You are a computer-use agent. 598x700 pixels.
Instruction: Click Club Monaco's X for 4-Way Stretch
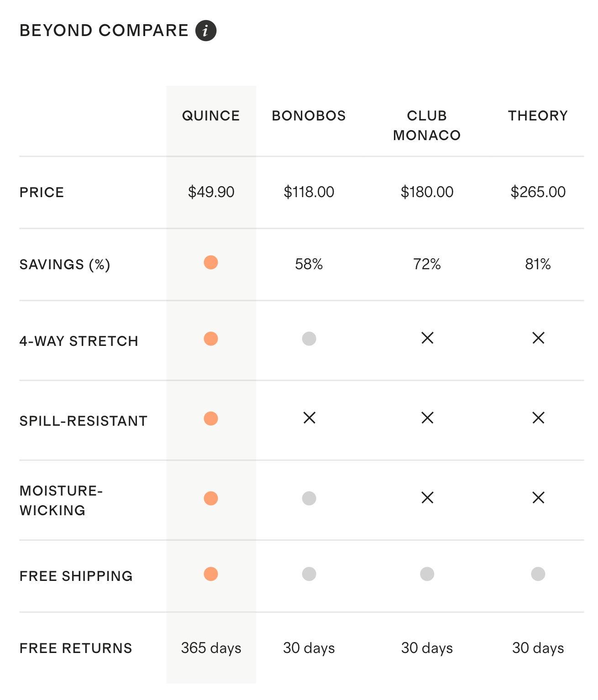coord(427,338)
